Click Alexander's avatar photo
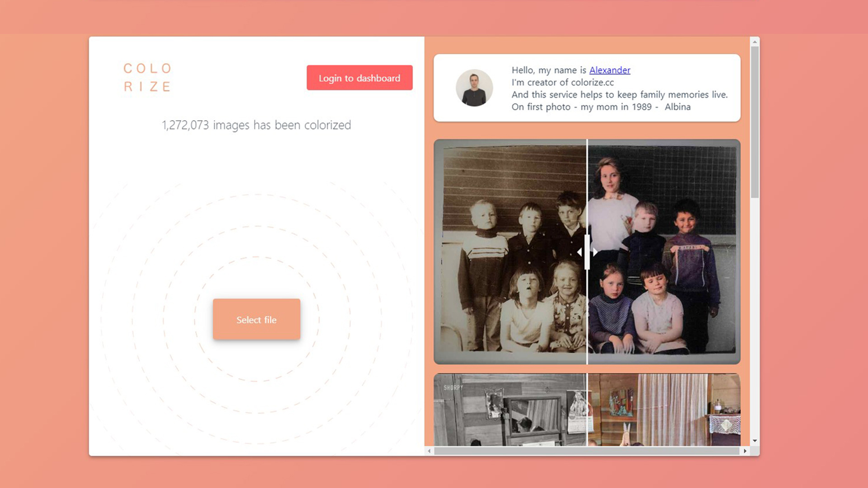The width and height of the screenshot is (868, 488). [x=474, y=88]
